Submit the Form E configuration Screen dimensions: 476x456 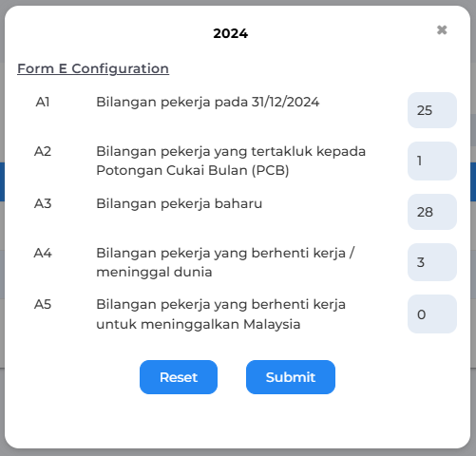click(x=291, y=377)
